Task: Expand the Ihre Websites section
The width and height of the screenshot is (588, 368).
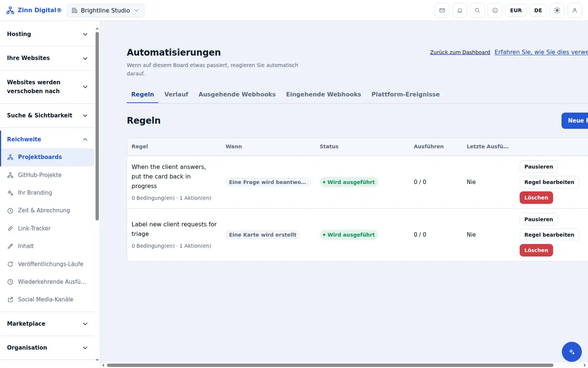Action: click(x=47, y=58)
